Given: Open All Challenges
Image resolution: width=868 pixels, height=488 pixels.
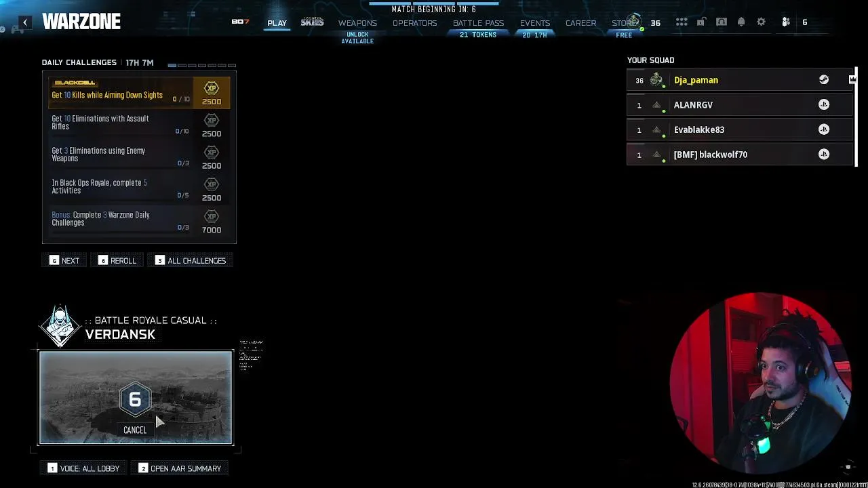Looking at the screenshot, I should click(x=191, y=261).
